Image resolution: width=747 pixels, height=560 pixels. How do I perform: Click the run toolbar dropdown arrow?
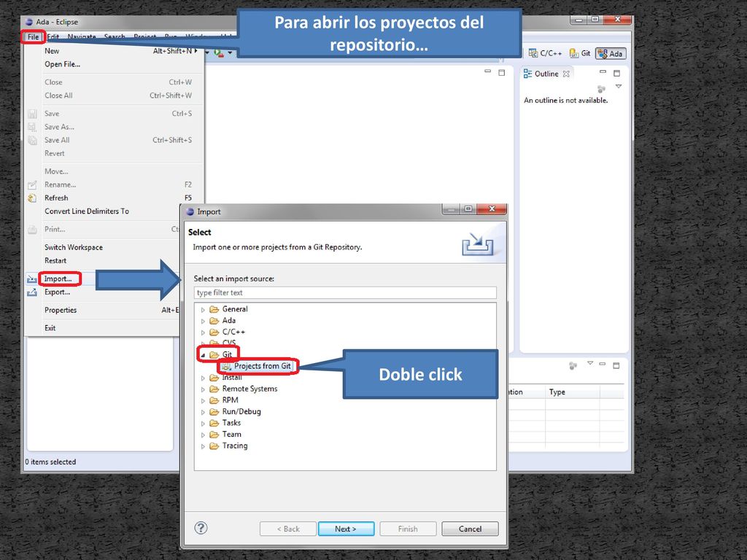(x=230, y=52)
